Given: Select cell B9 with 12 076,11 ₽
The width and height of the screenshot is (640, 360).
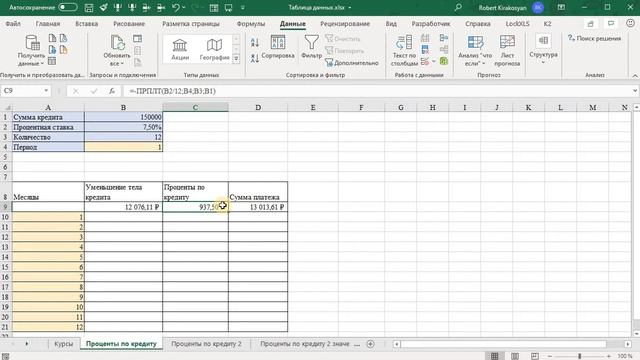Looking at the screenshot, I should [x=123, y=207].
